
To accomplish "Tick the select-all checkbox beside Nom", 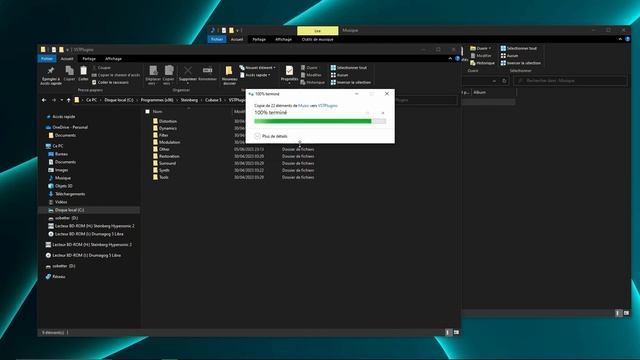I will [147, 111].
